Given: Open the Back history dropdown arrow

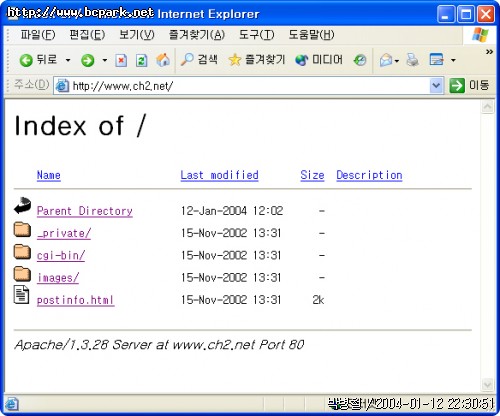Looking at the screenshot, I should [68, 60].
